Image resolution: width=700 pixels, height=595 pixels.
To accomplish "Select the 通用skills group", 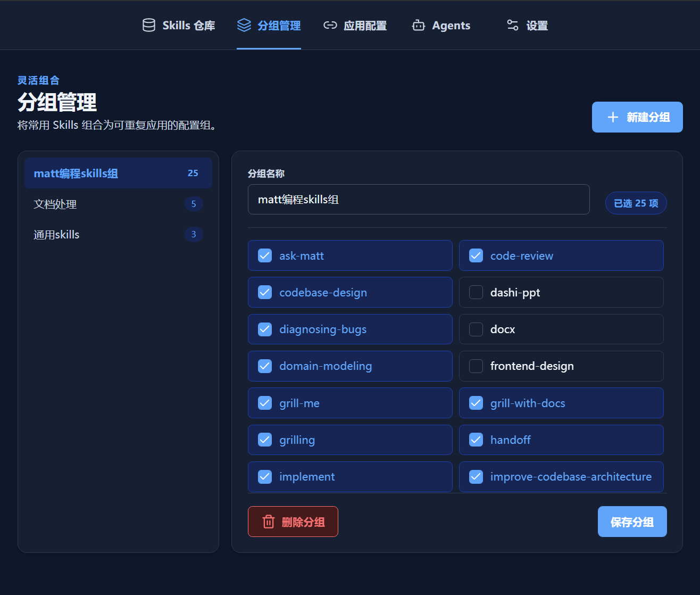I will (x=118, y=234).
